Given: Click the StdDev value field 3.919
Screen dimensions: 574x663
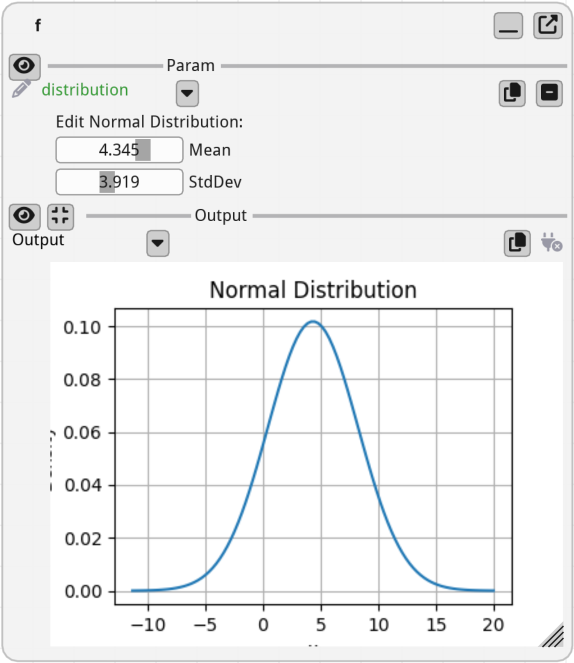Looking at the screenshot, I should click(x=119, y=182).
